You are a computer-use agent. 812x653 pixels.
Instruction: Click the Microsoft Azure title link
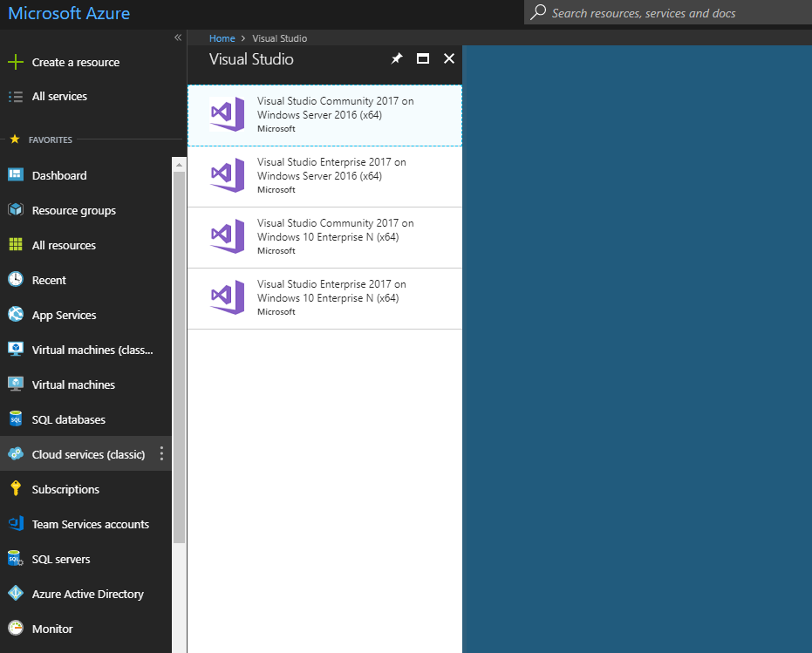[69, 13]
